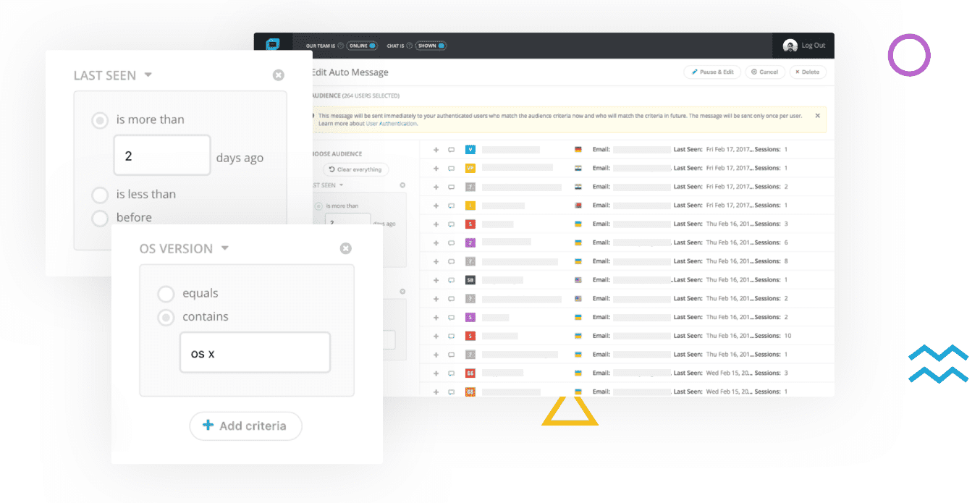The width and height of the screenshot is (980, 503).
Task: Dismiss the yellow notification banner
Action: coord(818,116)
